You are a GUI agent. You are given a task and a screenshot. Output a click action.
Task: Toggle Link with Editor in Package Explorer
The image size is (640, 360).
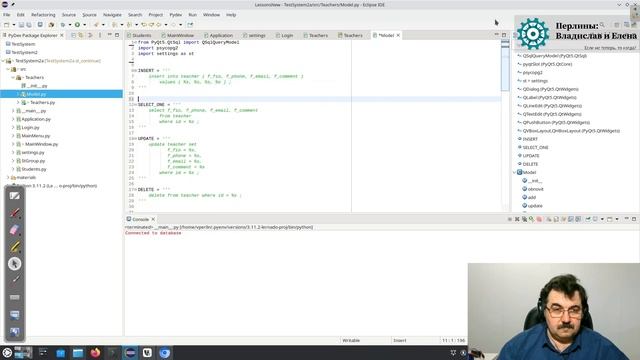point(81,36)
